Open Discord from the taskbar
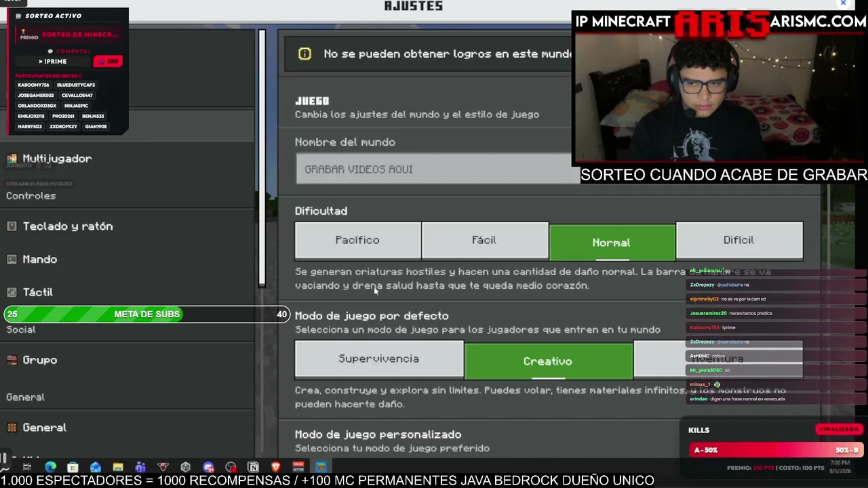This screenshot has height=488, width=868. coord(208,467)
